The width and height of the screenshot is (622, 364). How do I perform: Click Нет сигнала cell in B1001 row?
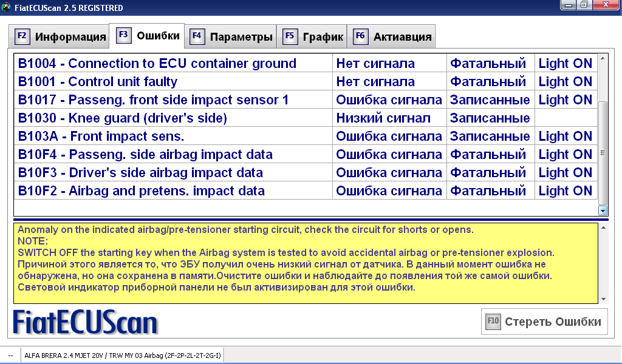(x=389, y=81)
